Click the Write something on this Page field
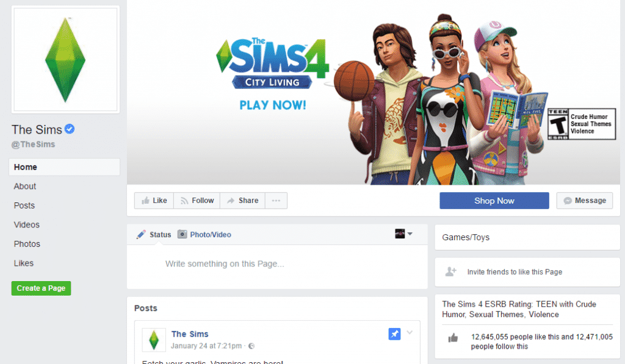Image resolution: width=625 pixels, height=364 pixels. [277, 263]
